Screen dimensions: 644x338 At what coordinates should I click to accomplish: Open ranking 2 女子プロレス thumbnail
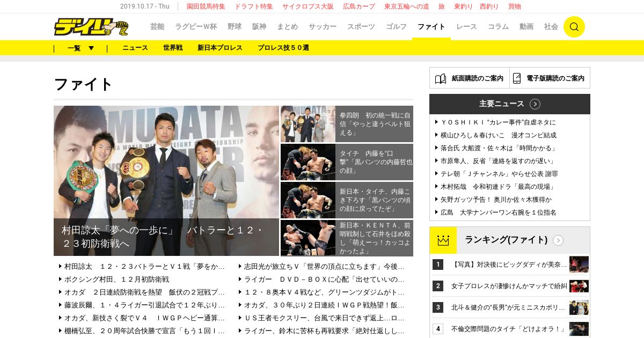579,286
